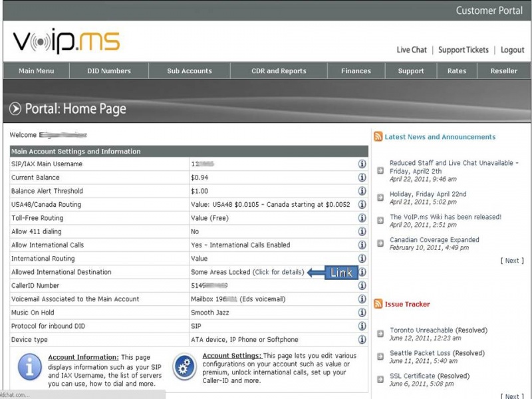The width and height of the screenshot is (532, 399).
Task: Open the DID Numbers menu
Action: coord(109,71)
